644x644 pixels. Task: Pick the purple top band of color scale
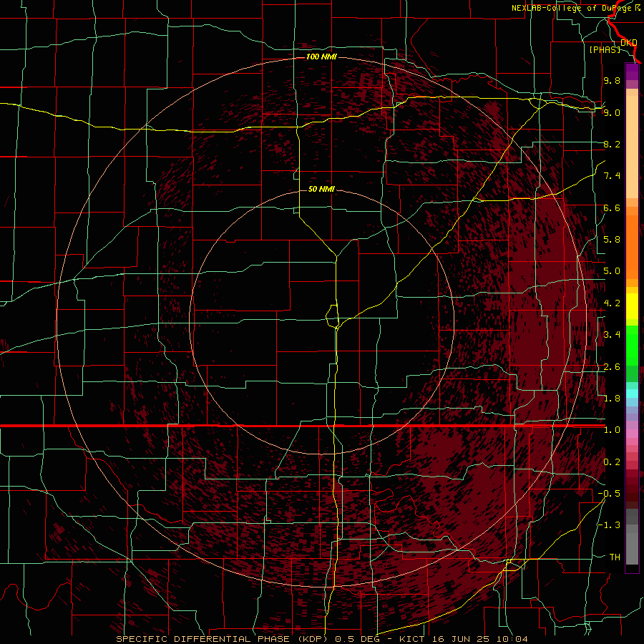coord(632,72)
